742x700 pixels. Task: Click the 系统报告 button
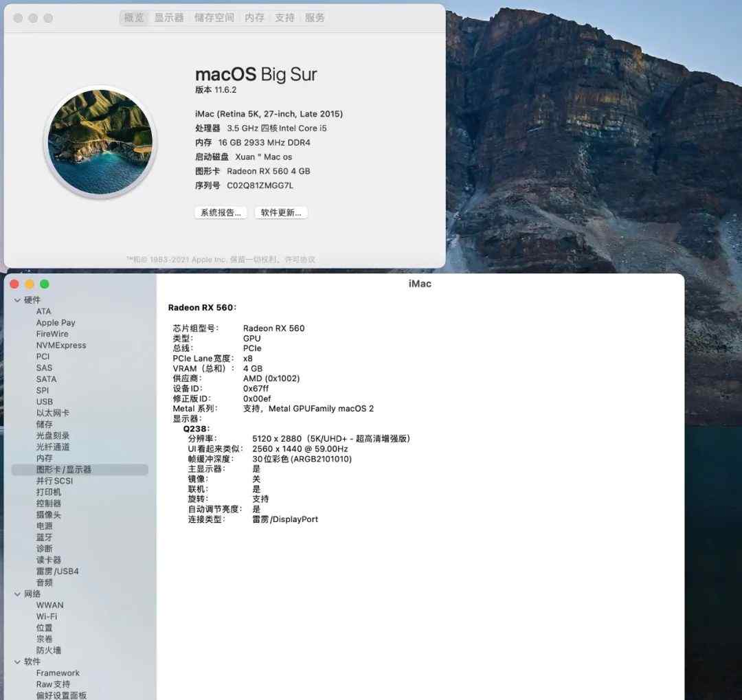coord(221,212)
